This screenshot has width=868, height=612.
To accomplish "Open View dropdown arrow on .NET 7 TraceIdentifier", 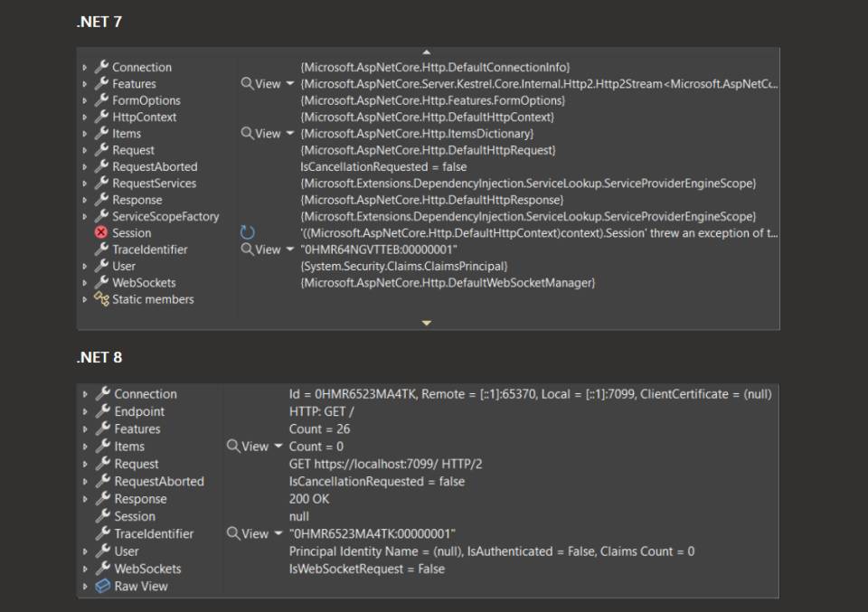I will tap(290, 250).
